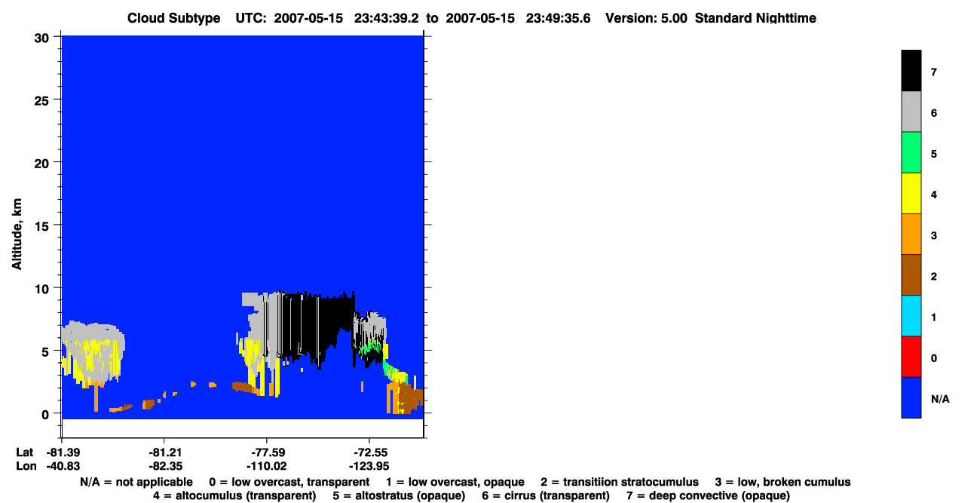This screenshot has width=980, height=503.
Task: Click the blue N/A color swatch
Action: (911, 397)
